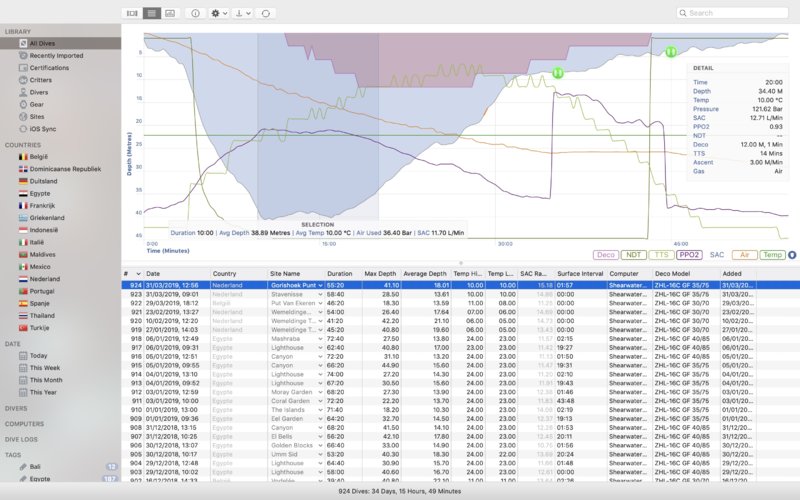Image resolution: width=800 pixels, height=500 pixels.
Task: Sort the table by Max Depth column
Action: (x=381, y=273)
